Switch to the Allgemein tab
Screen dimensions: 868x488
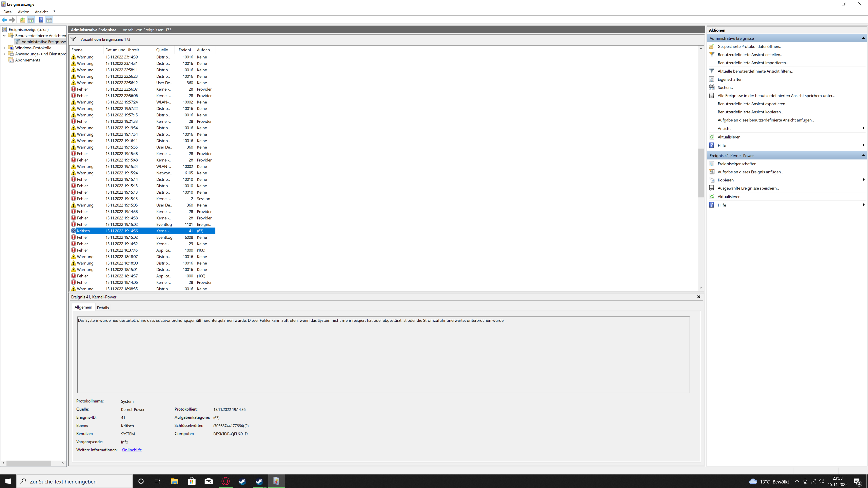coord(83,307)
